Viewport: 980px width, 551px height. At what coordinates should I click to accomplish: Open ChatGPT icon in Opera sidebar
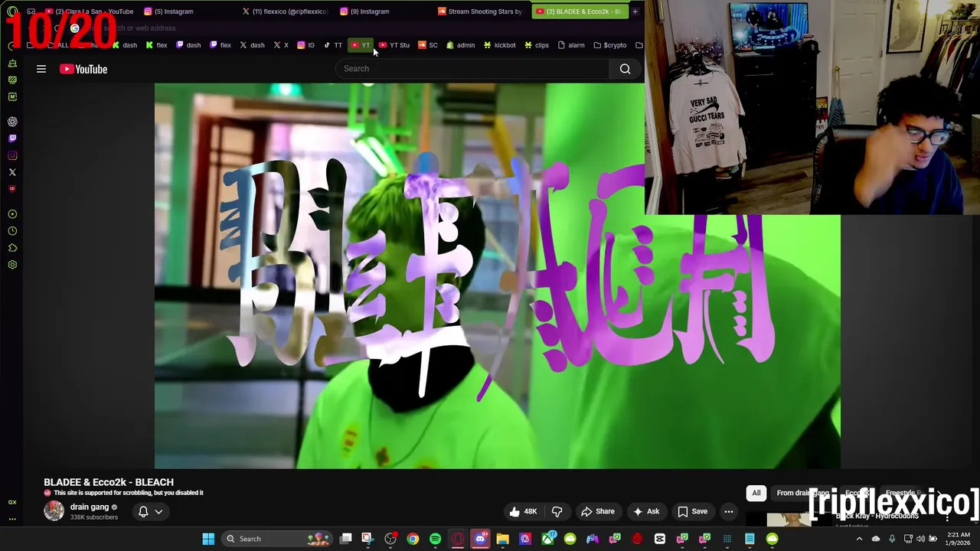[x=12, y=122]
